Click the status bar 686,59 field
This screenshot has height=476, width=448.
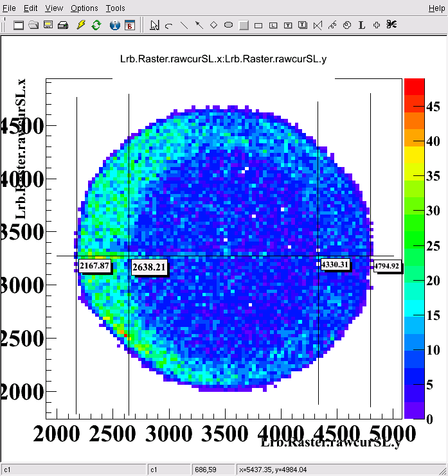coord(213,470)
